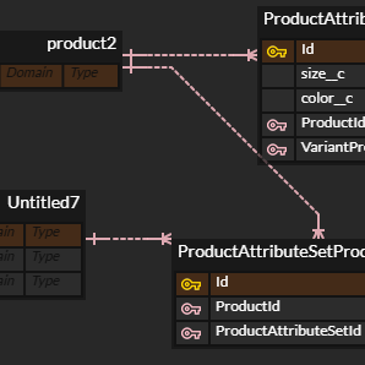Select the color_c column row
The image size is (365, 365).
point(313,101)
